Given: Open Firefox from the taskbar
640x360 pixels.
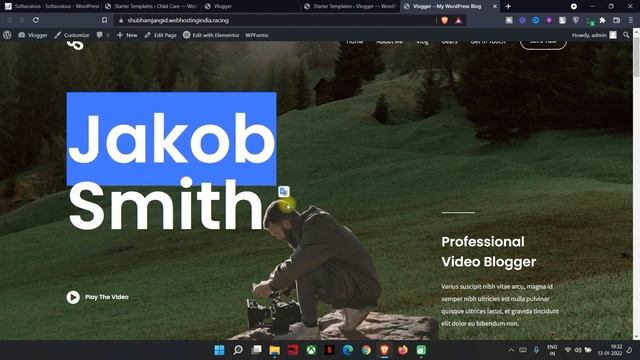Looking at the screenshot, I should 403,350.
